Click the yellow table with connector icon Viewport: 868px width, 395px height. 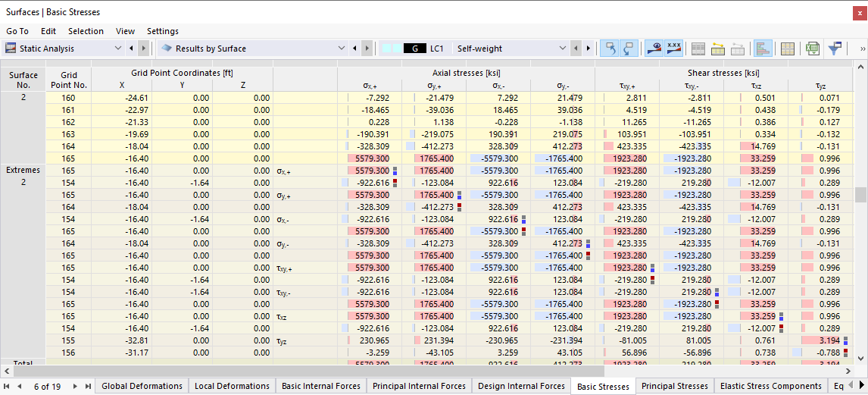(718, 49)
